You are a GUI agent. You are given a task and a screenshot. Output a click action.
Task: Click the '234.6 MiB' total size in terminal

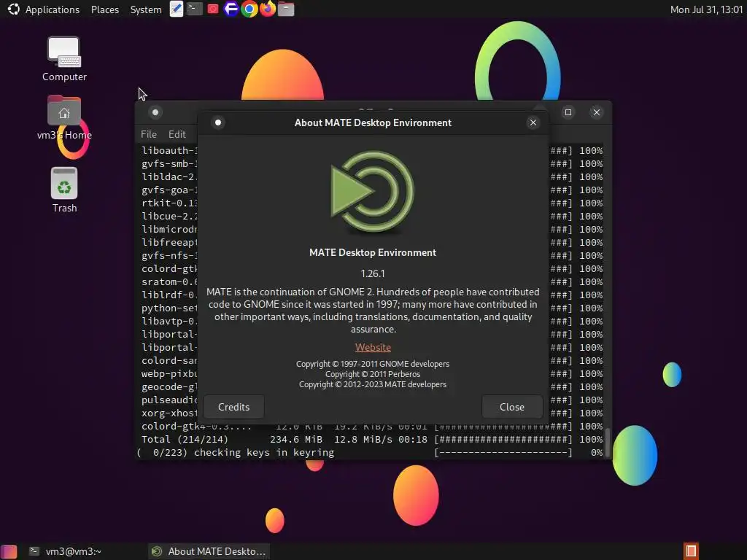[296, 439]
